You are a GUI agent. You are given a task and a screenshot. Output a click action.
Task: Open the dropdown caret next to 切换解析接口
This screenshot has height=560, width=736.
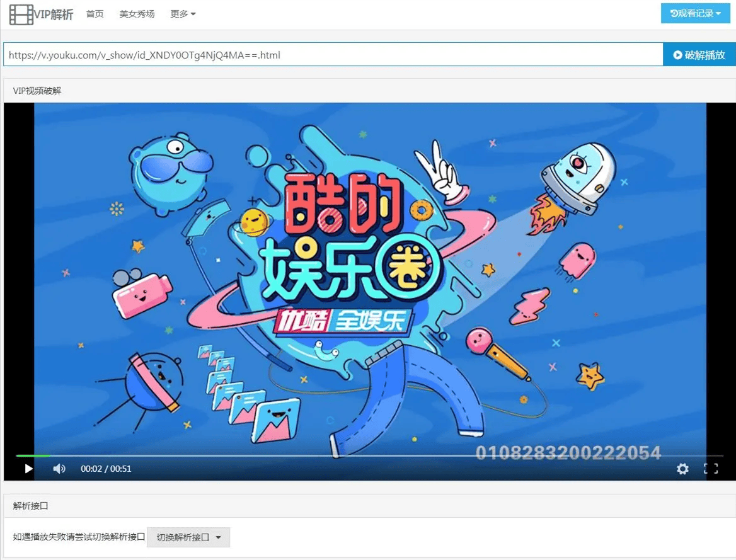click(219, 537)
